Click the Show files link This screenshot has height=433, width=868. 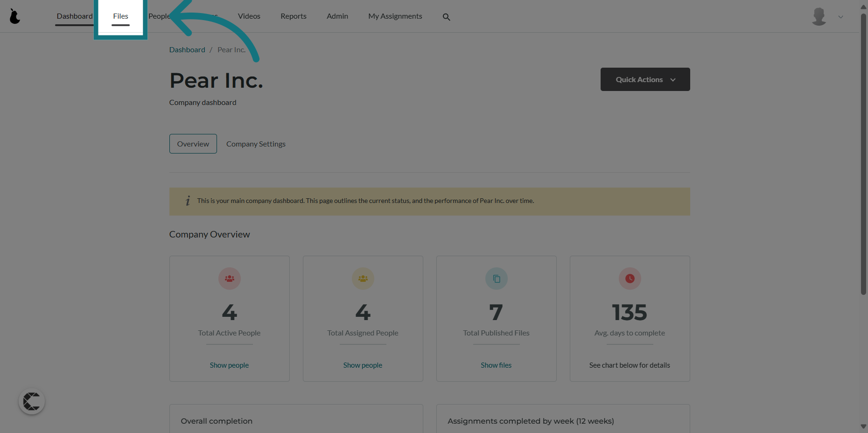point(496,365)
